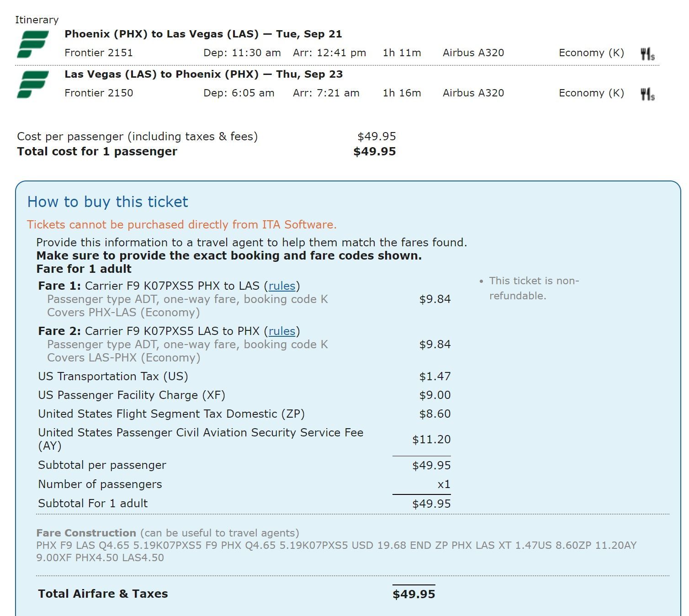Click the Phoenix to Las Vegas flight heading
The image size is (689, 616).
click(203, 34)
